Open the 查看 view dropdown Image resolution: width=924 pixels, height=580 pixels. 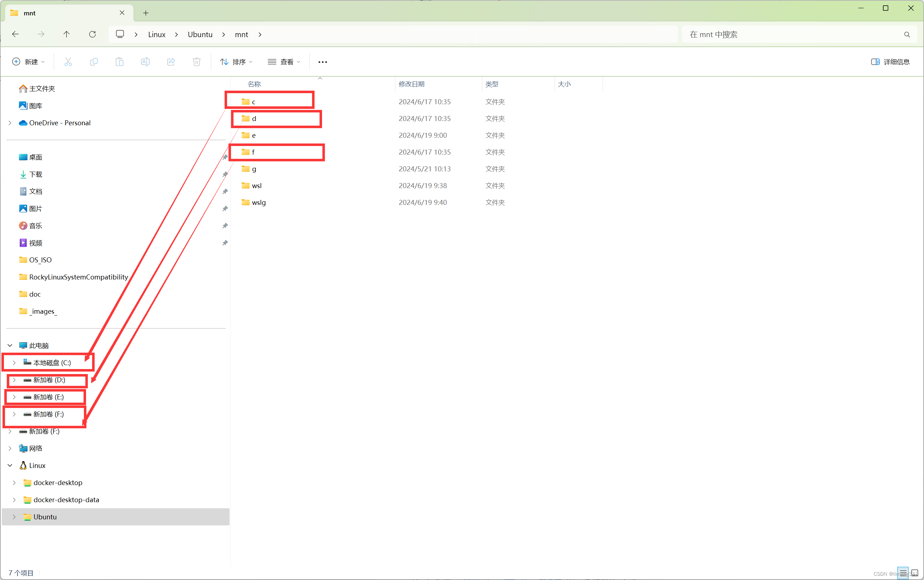[x=284, y=62]
